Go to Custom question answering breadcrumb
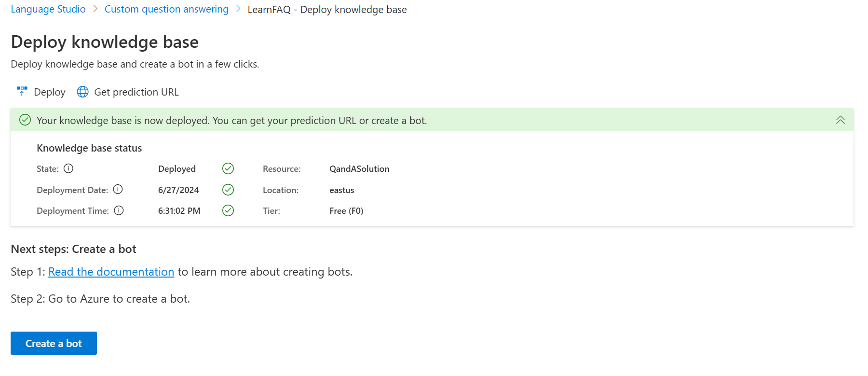 (x=166, y=9)
